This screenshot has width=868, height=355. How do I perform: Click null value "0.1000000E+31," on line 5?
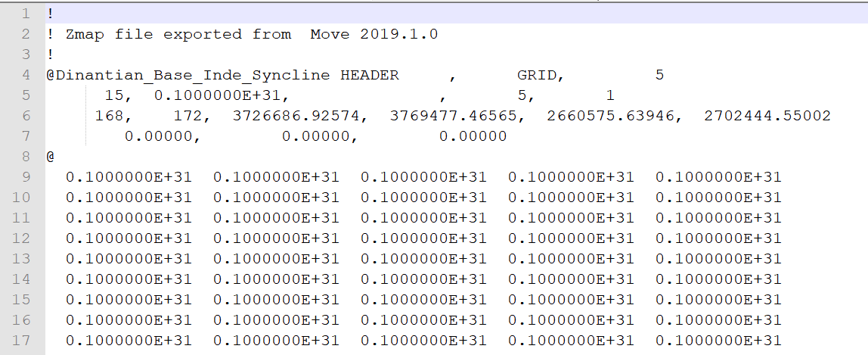coord(222,96)
